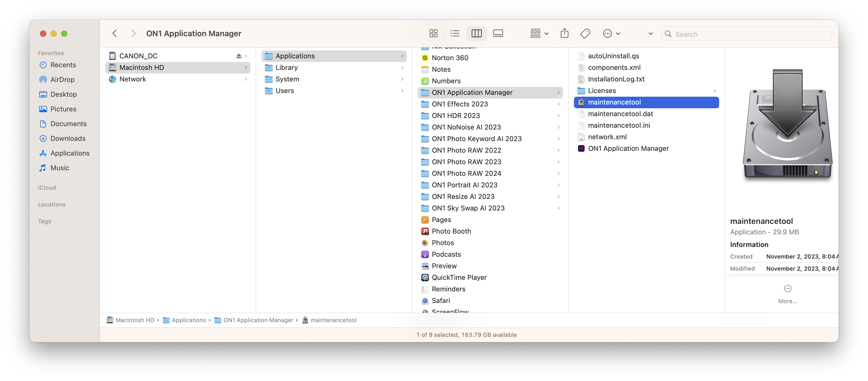Screen dimensions: 868x381
Task: Select ON1 Effects 2023 folder
Action: pos(490,104)
